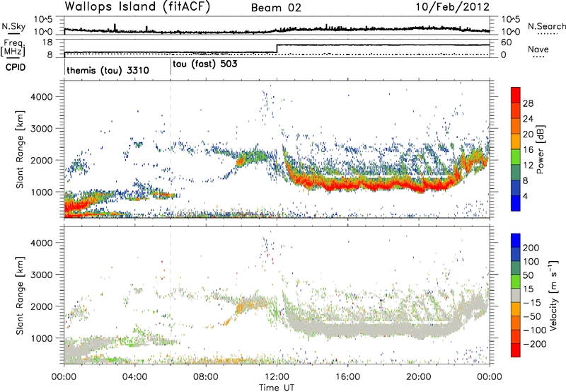Pick the blue top segment of Velocity colorbar
This screenshot has width=566, height=392.
pos(516,241)
